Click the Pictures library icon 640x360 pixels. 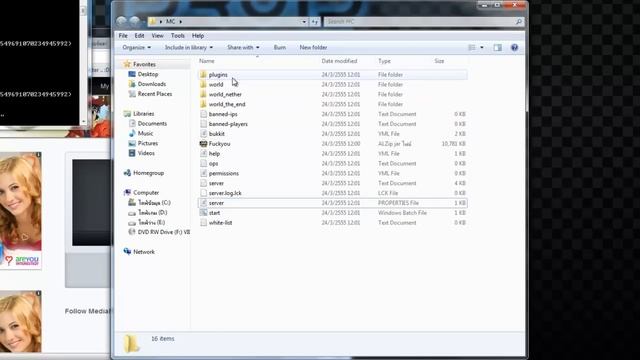coord(132,143)
